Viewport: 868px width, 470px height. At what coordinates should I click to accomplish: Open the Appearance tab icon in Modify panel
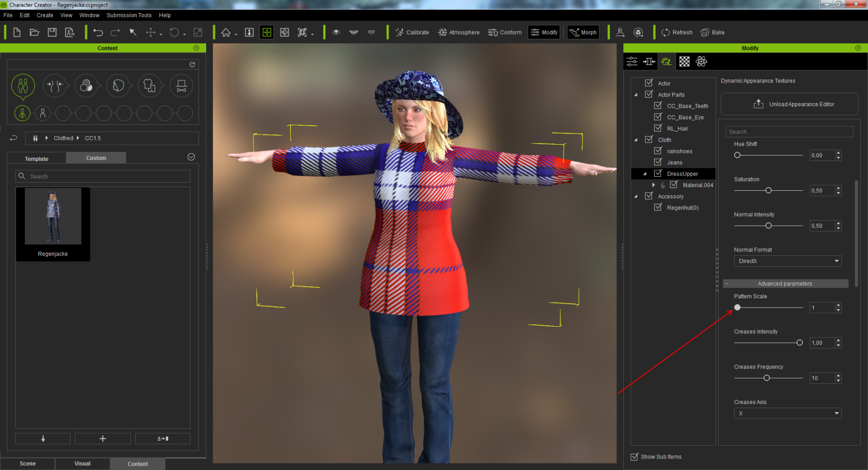click(x=667, y=61)
